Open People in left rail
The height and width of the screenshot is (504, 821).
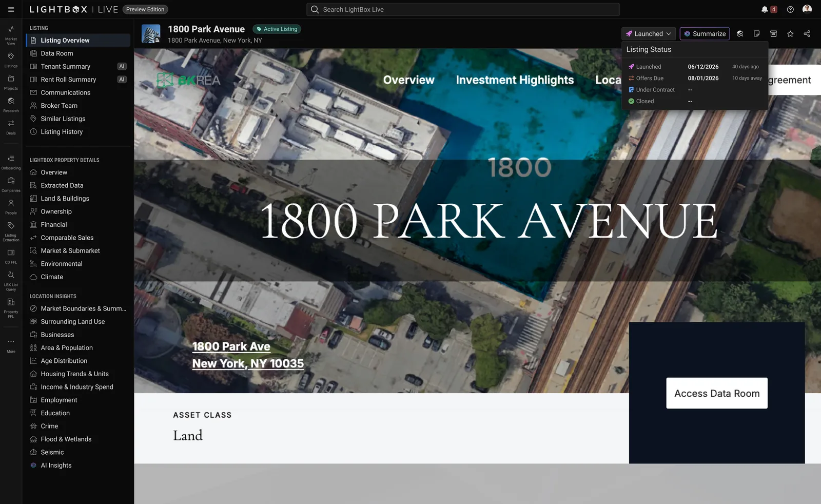pos(11,207)
